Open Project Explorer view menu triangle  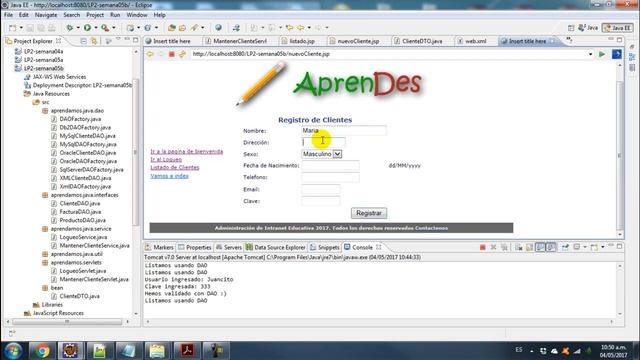[118, 40]
